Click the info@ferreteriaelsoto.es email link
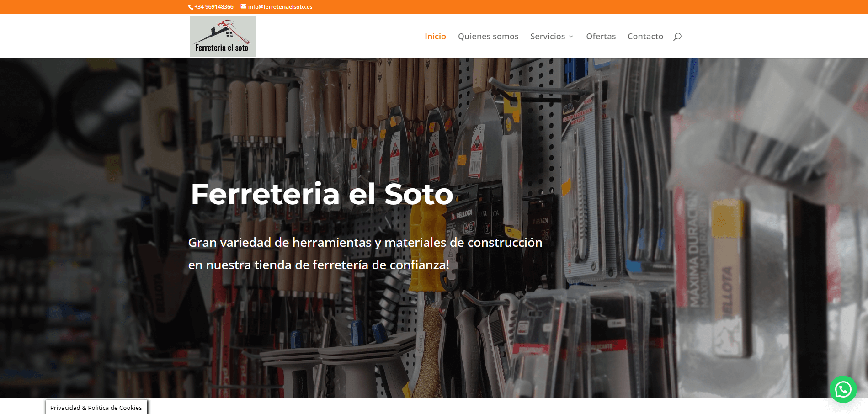This screenshot has width=868, height=414. [x=280, y=7]
